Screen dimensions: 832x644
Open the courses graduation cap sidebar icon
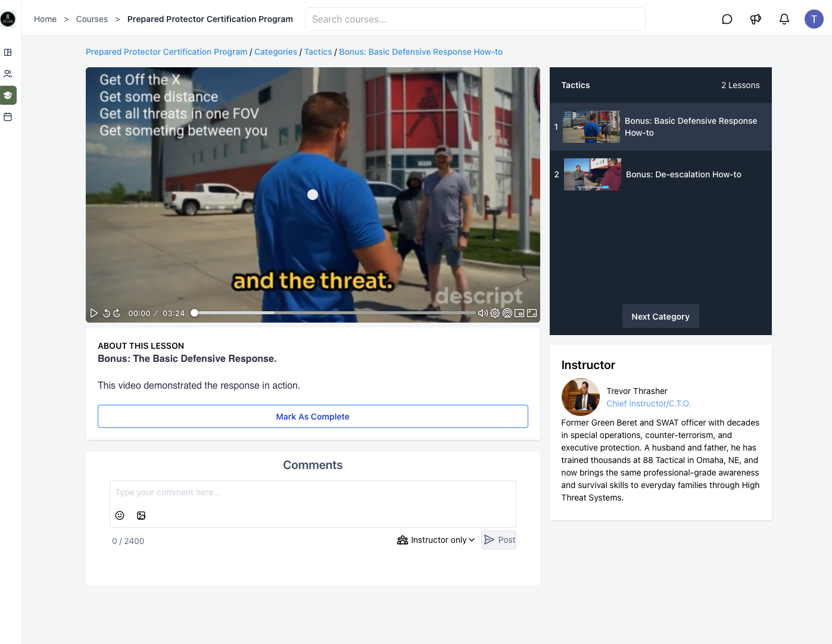[8, 95]
